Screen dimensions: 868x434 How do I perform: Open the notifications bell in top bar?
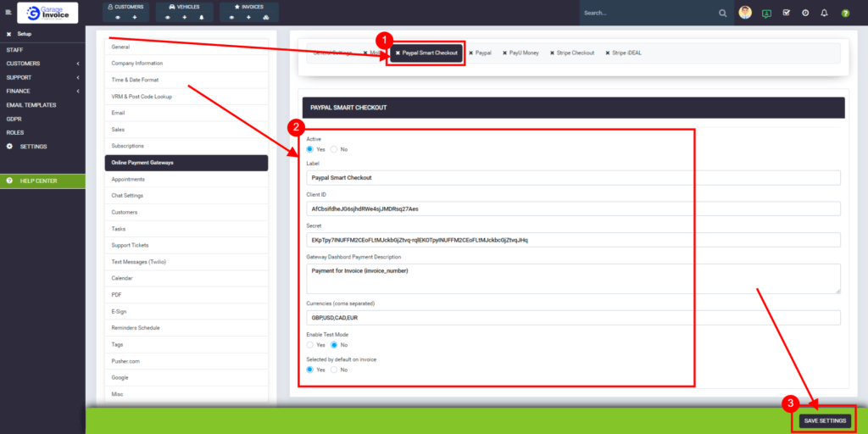pyautogui.click(x=824, y=13)
